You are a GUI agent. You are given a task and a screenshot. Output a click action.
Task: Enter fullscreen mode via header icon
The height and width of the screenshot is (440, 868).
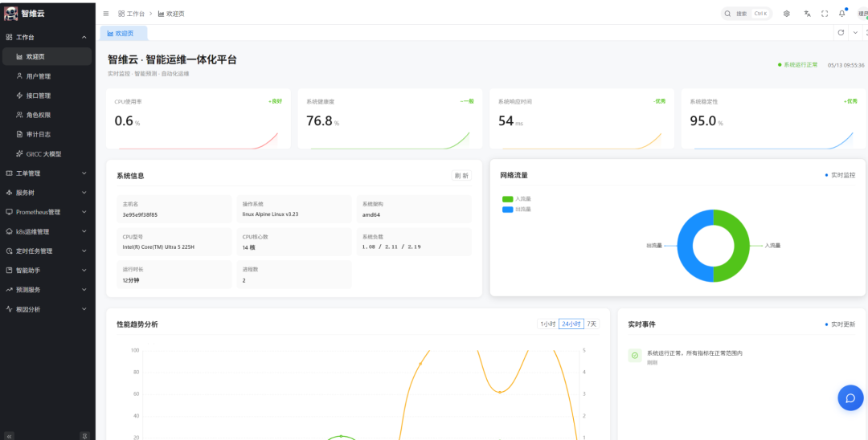[x=825, y=14]
